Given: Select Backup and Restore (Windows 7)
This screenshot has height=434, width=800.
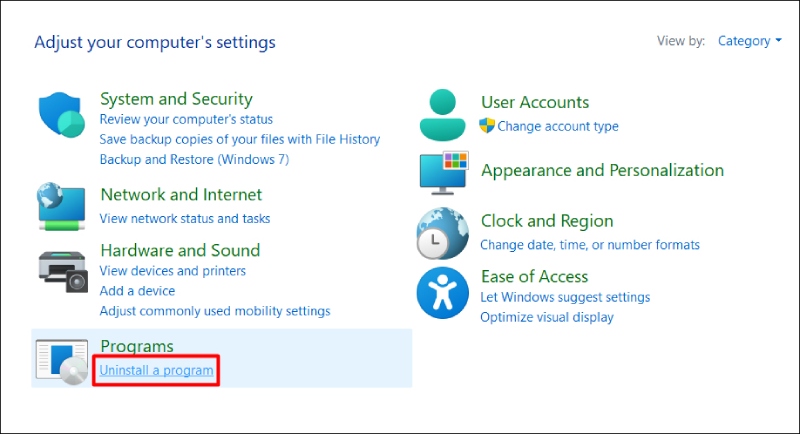Looking at the screenshot, I should tap(194, 159).
